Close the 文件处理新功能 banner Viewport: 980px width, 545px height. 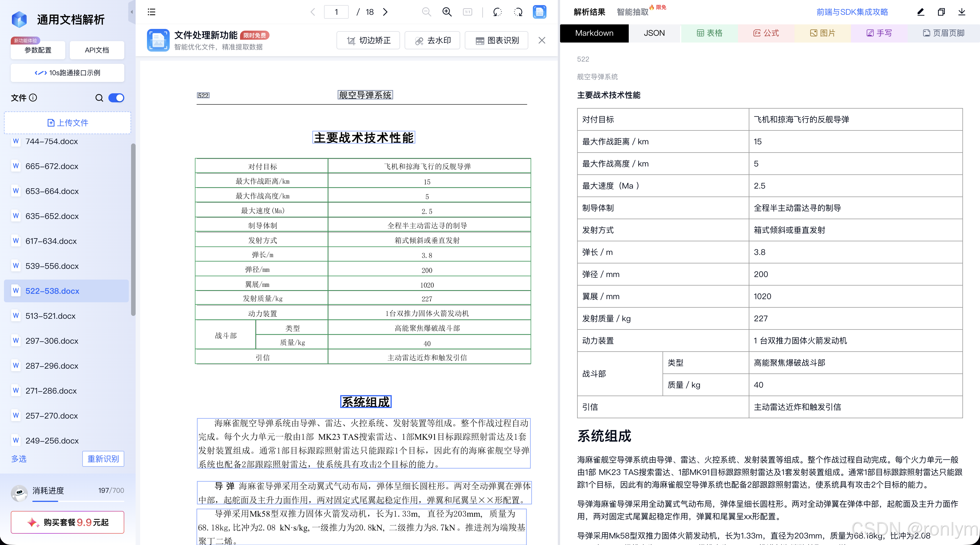pyautogui.click(x=542, y=40)
